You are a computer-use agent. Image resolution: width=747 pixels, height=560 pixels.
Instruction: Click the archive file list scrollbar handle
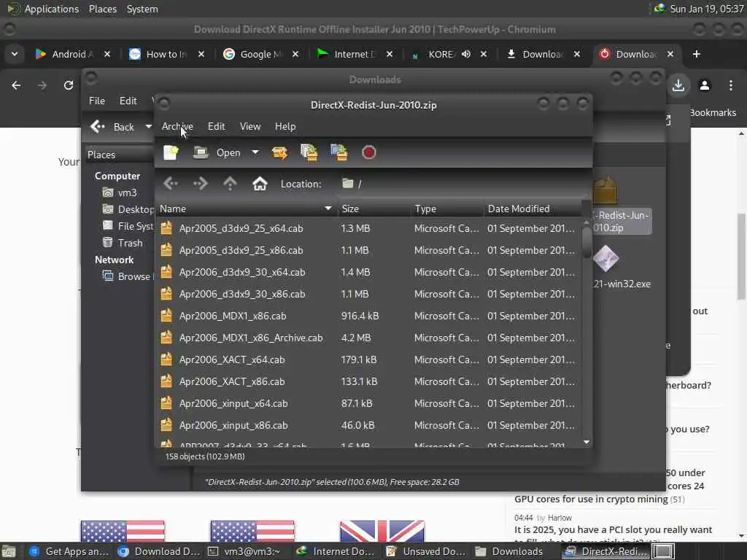coord(587,243)
